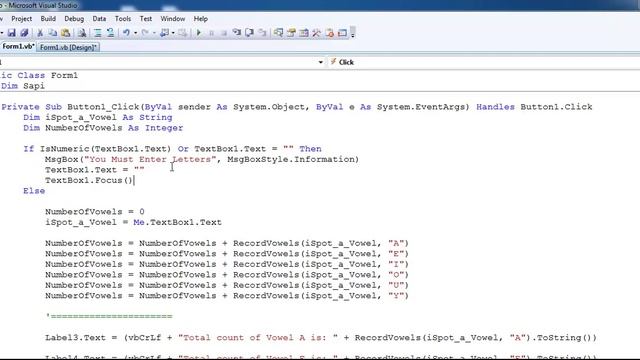
Task: Click the Navigate Forward icon
Action: coord(182,33)
